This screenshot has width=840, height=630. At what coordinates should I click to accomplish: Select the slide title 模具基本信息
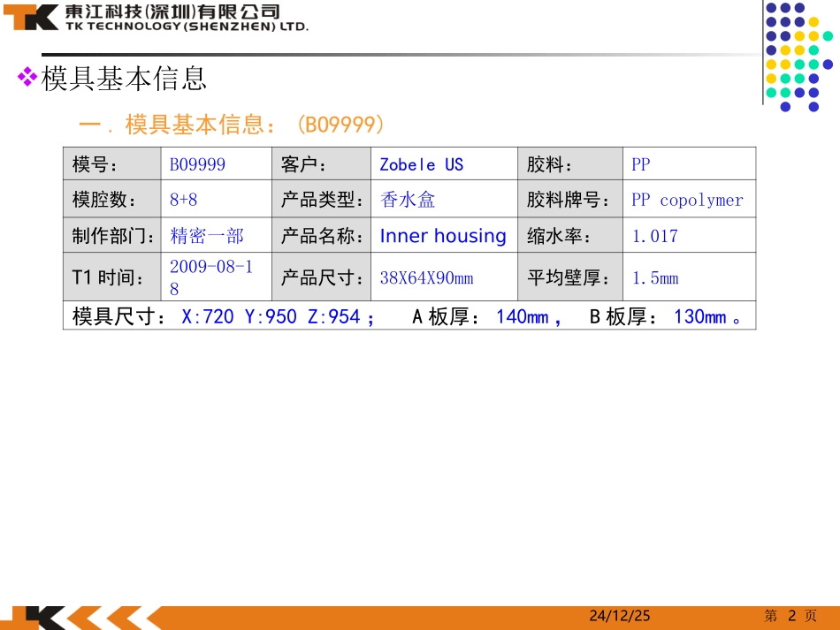[x=124, y=79]
